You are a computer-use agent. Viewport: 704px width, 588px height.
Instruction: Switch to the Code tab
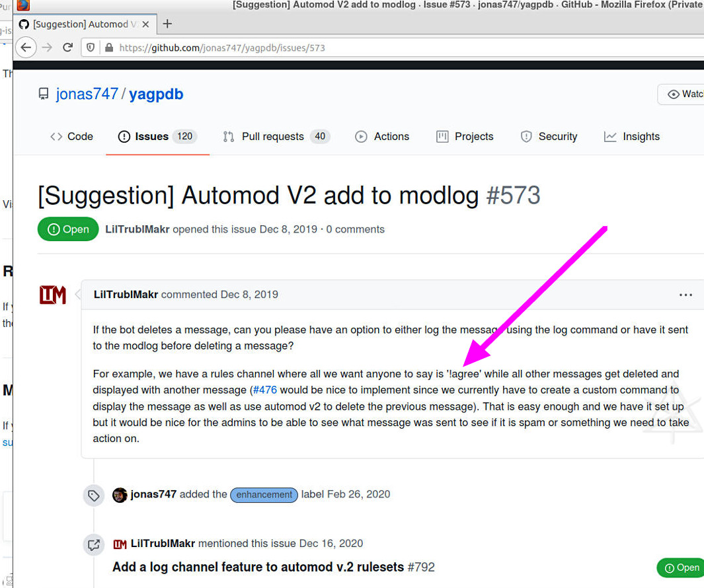[71, 137]
